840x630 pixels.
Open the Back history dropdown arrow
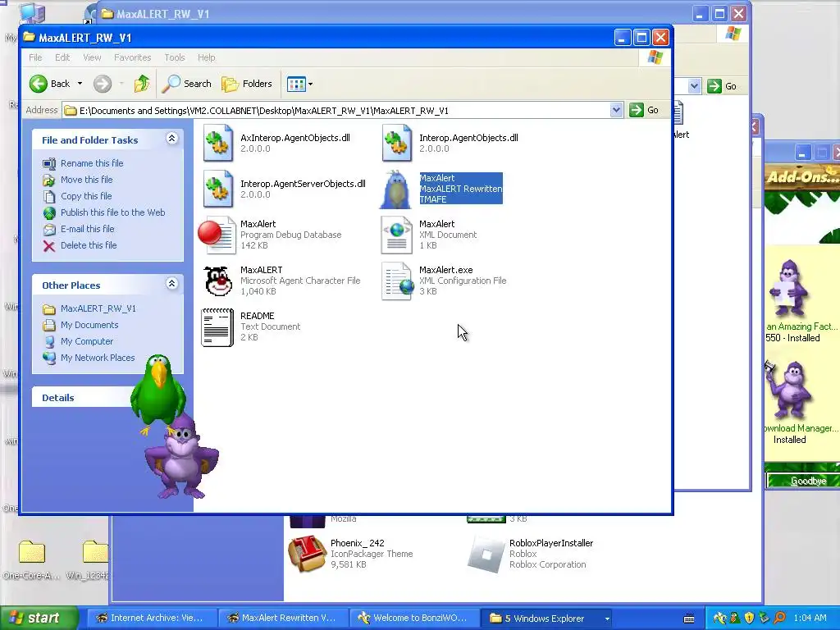pyautogui.click(x=80, y=84)
